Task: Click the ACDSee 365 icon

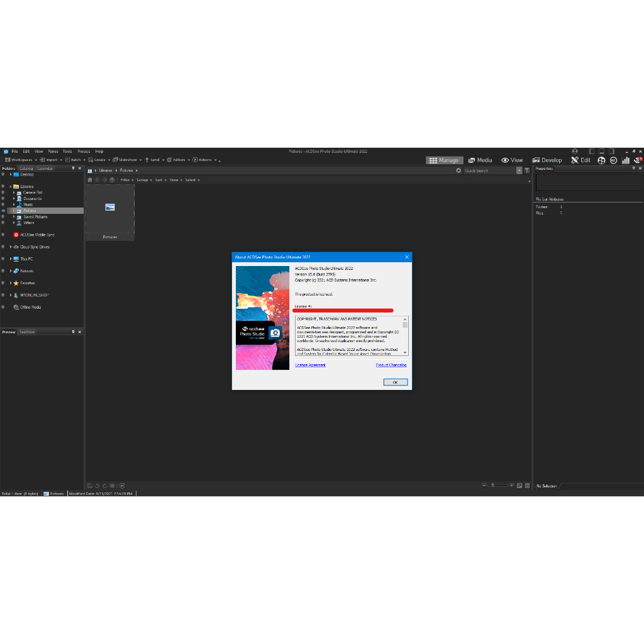Action: click(613, 160)
